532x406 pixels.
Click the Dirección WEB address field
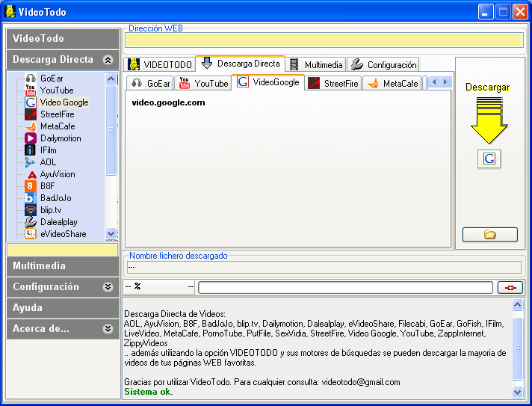324,40
